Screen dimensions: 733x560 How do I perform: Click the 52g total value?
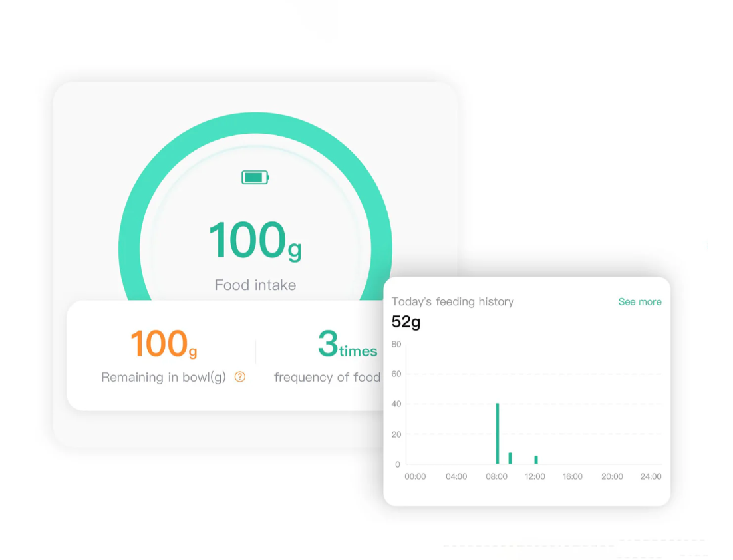click(x=406, y=322)
